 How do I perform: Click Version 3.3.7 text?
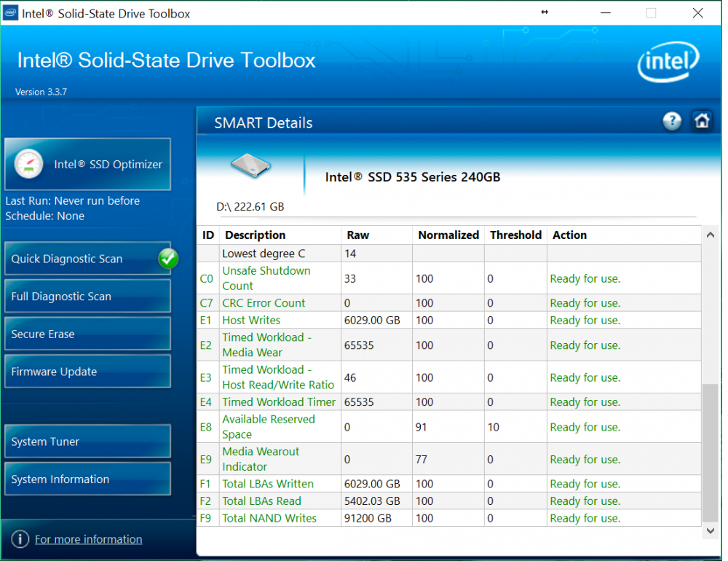[x=41, y=92]
